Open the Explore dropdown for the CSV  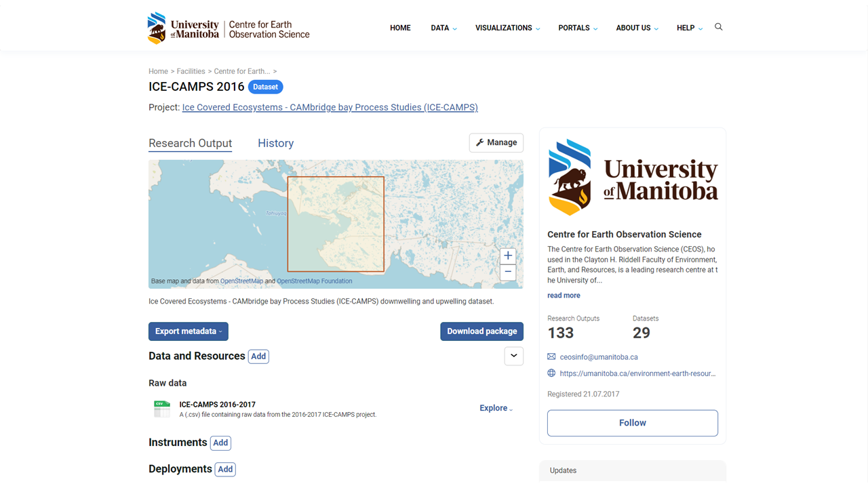point(496,408)
